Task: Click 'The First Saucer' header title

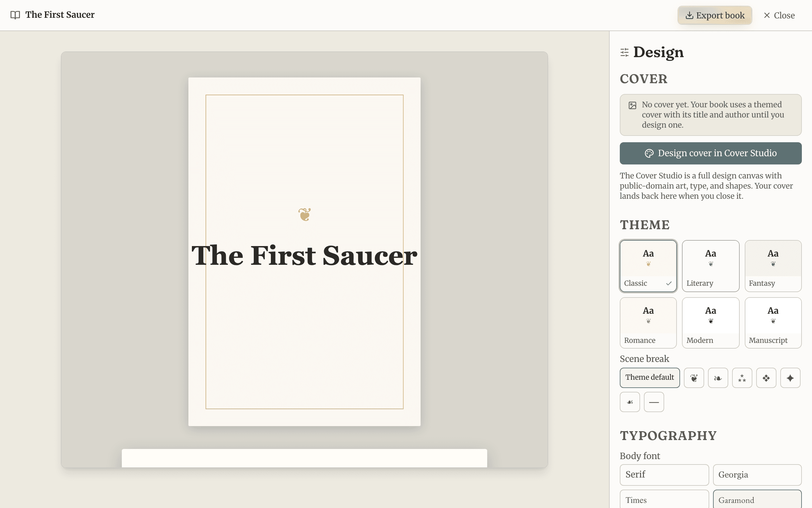Action: tap(60, 15)
